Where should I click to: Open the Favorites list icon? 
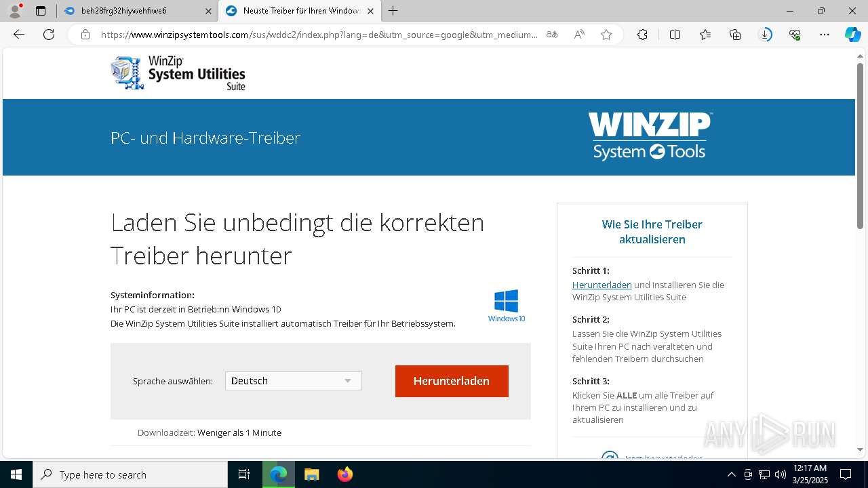[x=705, y=35]
